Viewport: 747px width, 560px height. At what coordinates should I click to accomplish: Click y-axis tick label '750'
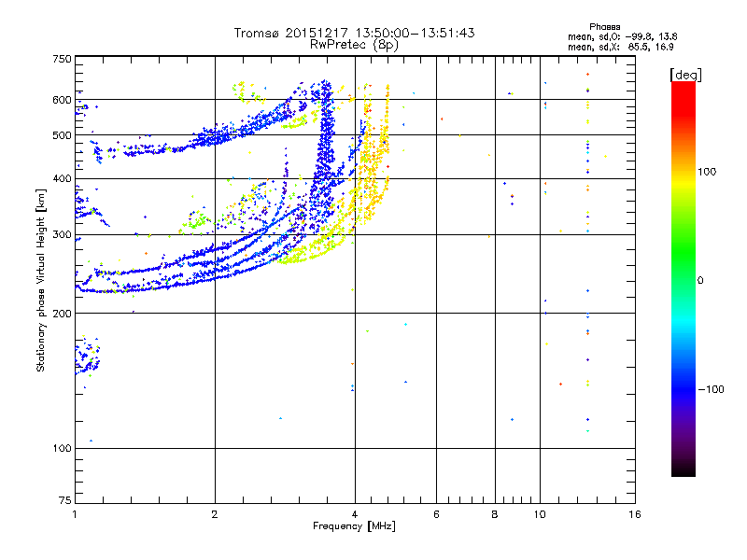pos(63,59)
